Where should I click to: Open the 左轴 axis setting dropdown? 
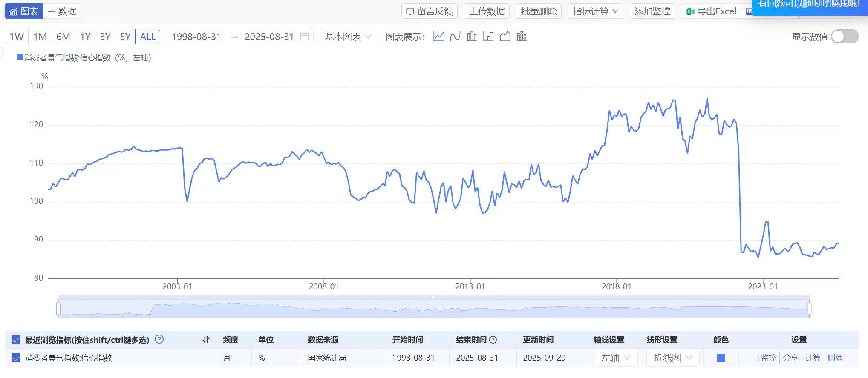615,358
